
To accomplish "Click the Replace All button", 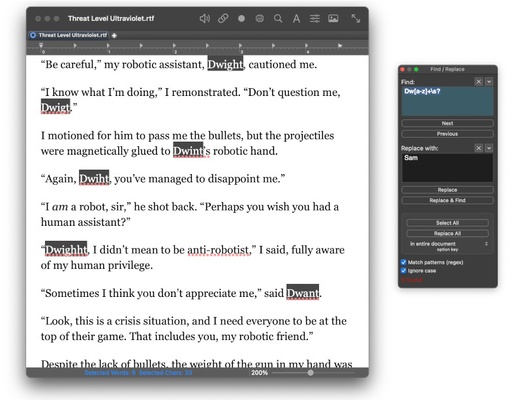I will pyautogui.click(x=447, y=233).
